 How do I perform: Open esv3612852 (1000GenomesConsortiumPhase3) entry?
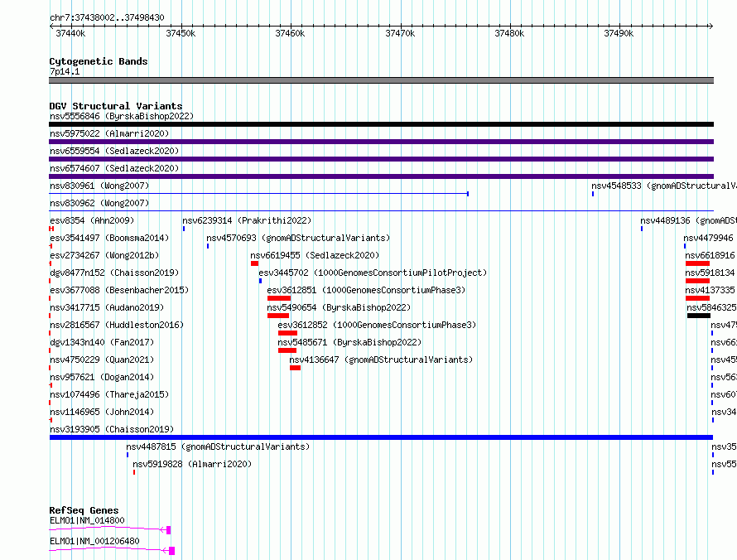pyautogui.click(x=377, y=325)
